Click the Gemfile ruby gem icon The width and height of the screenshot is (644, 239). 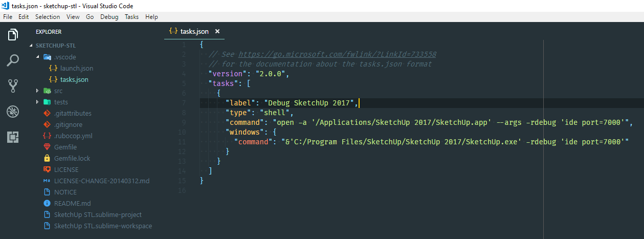pyautogui.click(x=47, y=147)
